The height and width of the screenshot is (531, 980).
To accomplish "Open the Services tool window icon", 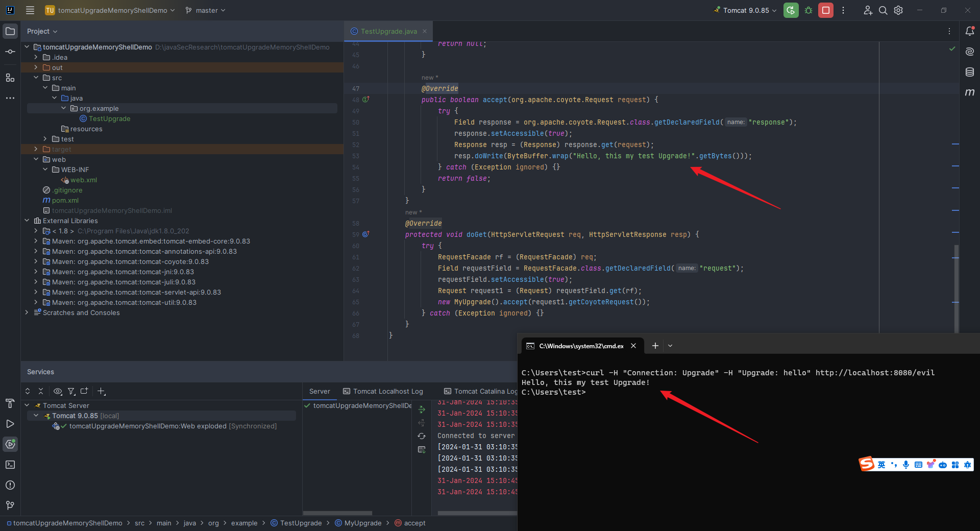I will point(10,444).
